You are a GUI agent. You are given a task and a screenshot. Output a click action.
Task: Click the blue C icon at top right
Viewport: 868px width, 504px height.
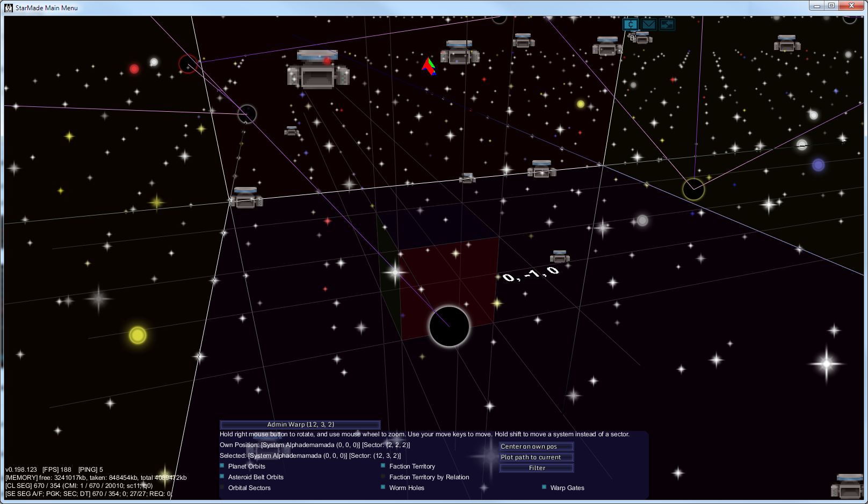(x=630, y=25)
